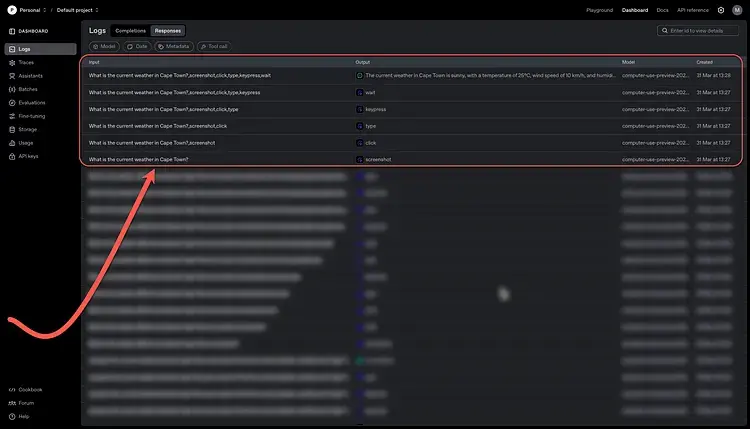Screen dimensions: 750x429
Task: Expand the Personal organization switcher
Action: click(29, 10)
